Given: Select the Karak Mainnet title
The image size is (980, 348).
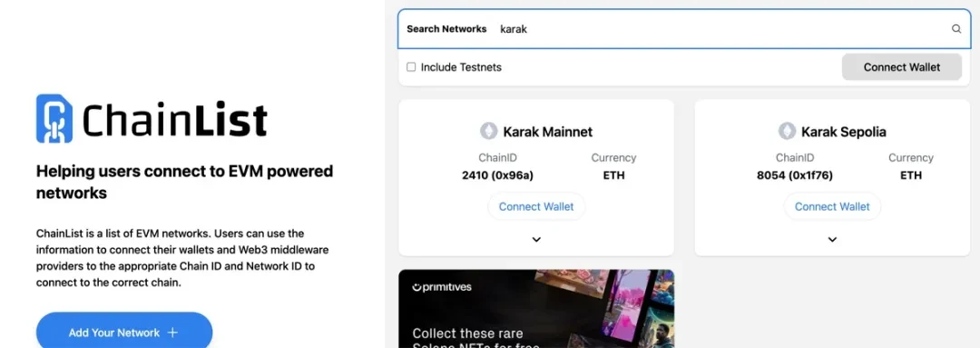Looking at the screenshot, I should pos(547,132).
